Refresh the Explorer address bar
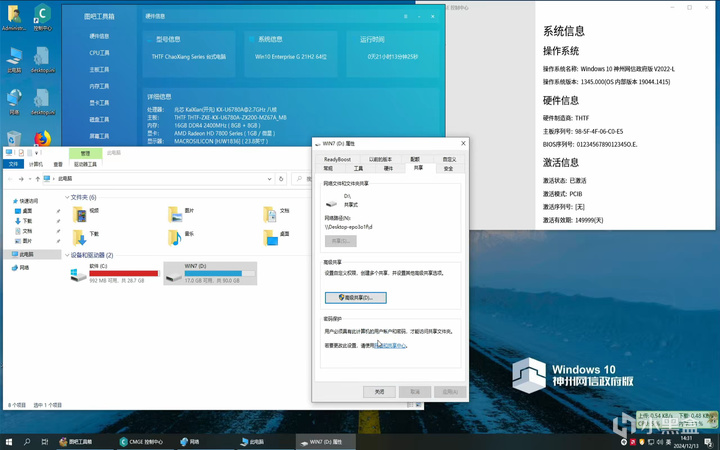 coord(281,179)
